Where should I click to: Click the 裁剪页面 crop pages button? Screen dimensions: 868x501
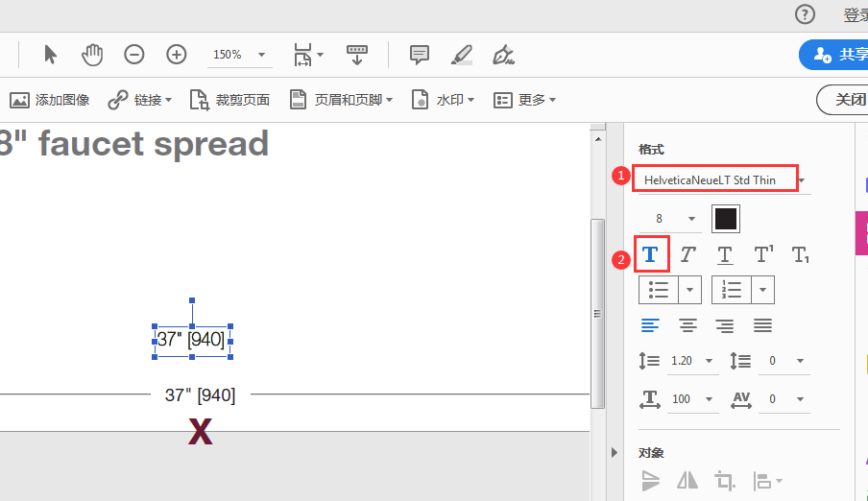click(x=229, y=100)
